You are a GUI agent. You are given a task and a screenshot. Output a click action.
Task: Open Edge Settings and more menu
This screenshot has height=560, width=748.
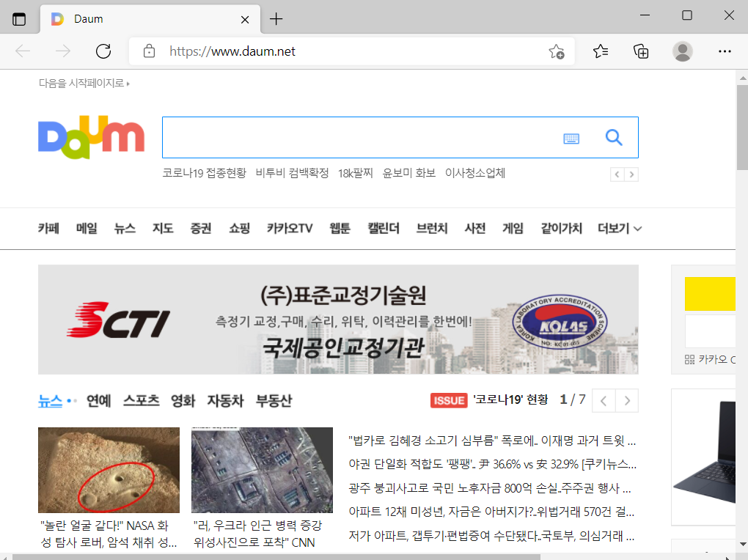pyautogui.click(x=725, y=51)
